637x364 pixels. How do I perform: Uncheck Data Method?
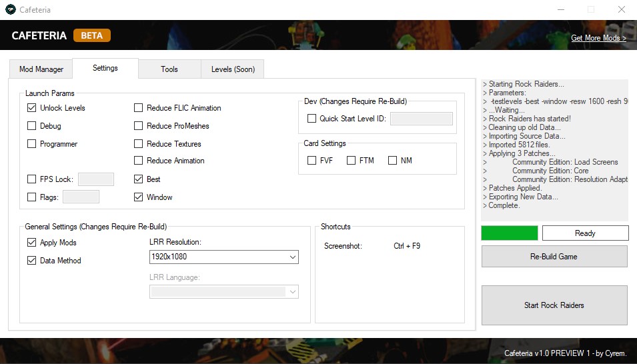click(32, 261)
